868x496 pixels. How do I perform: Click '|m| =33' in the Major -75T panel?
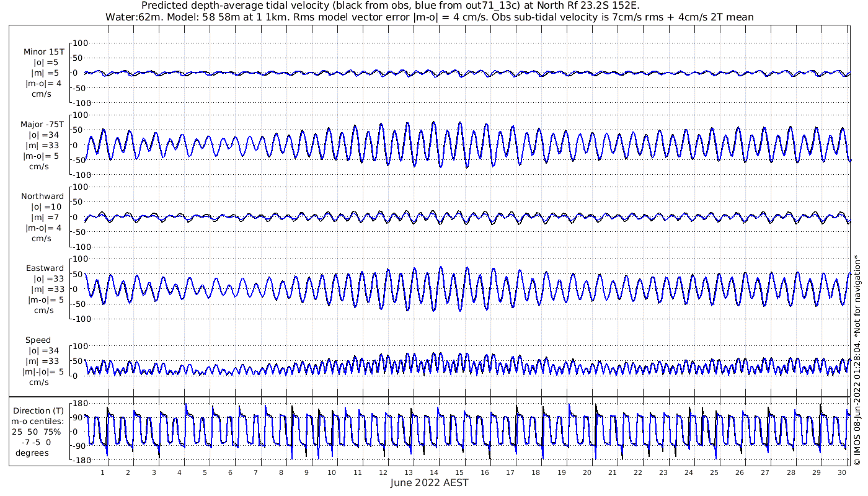(x=43, y=146)
